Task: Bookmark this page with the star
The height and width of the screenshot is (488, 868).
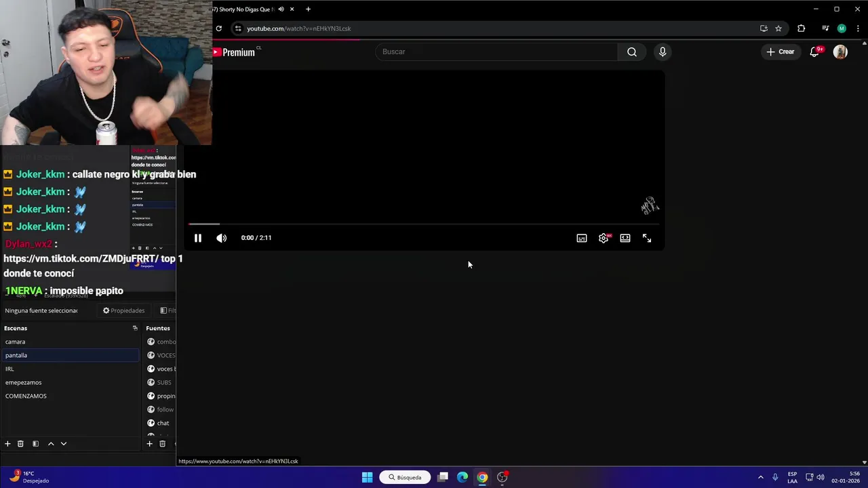Action: pos(778,28)
